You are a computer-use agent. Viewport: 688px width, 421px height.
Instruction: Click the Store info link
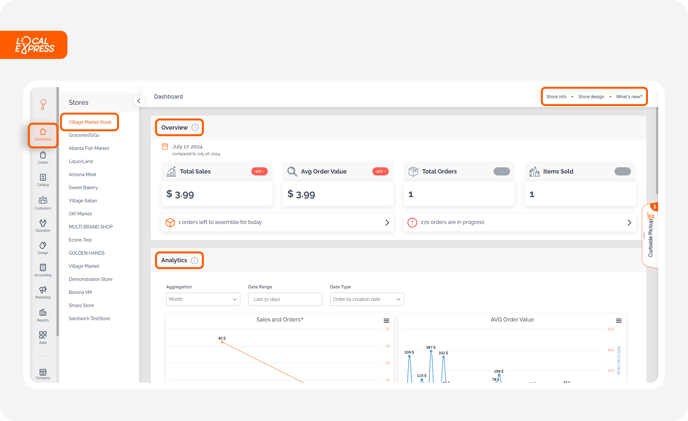click(x=556, y=97)
